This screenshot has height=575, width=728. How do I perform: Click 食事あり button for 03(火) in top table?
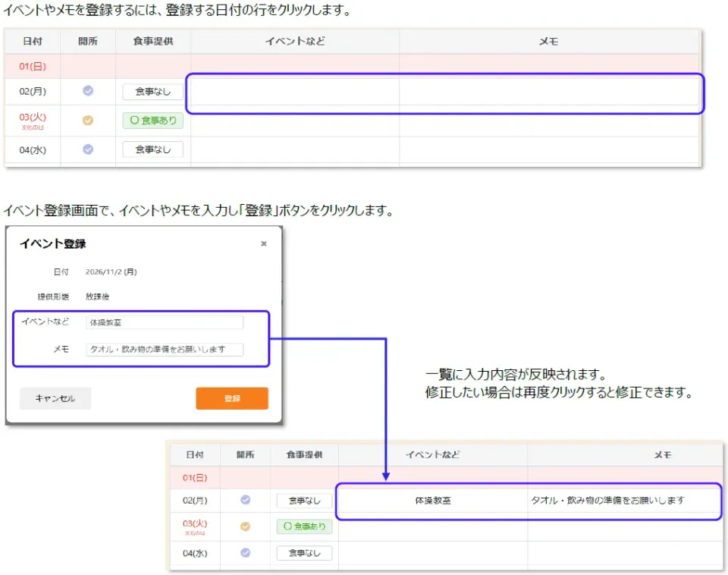pos(152,121)
